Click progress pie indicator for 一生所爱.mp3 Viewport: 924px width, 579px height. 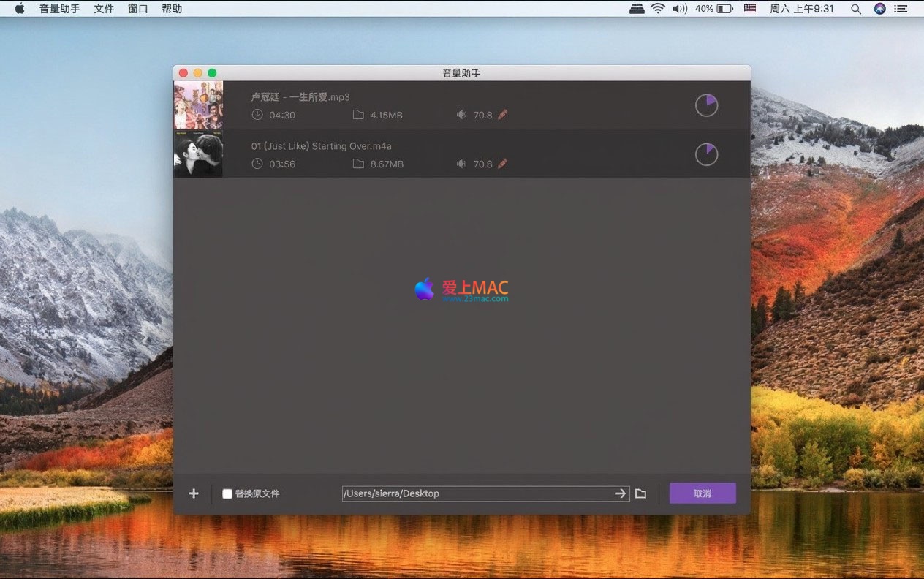706,105
